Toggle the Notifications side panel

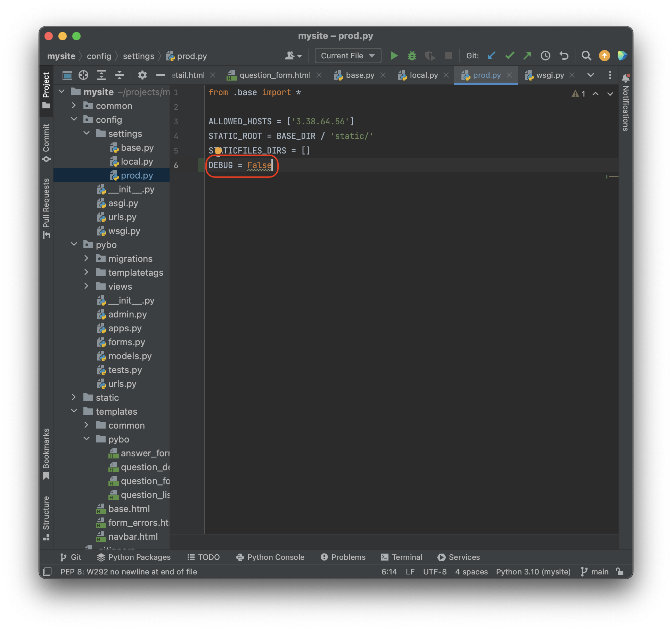pos(626,104)
